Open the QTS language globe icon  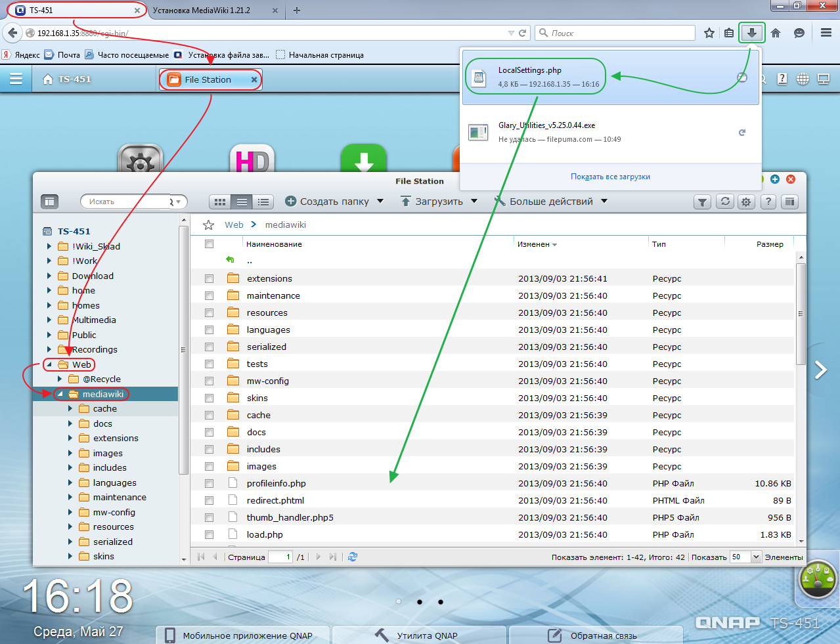[x=803, y=79]
